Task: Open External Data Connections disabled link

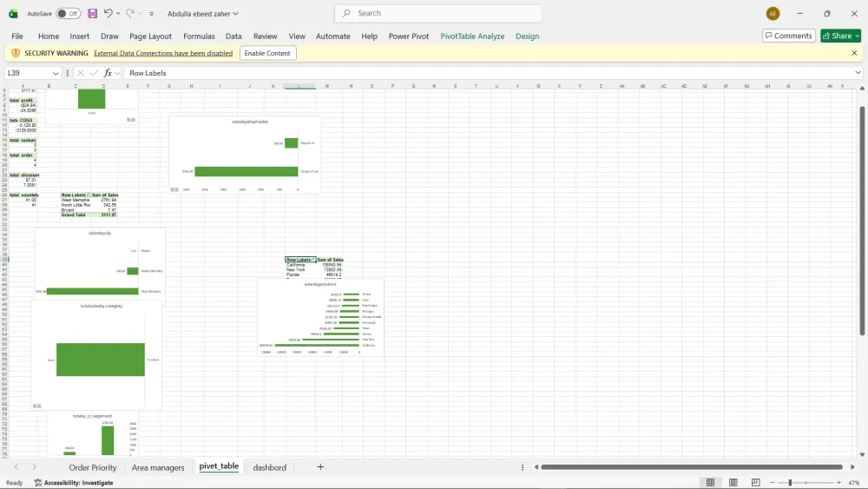Action: pos(163,53)
